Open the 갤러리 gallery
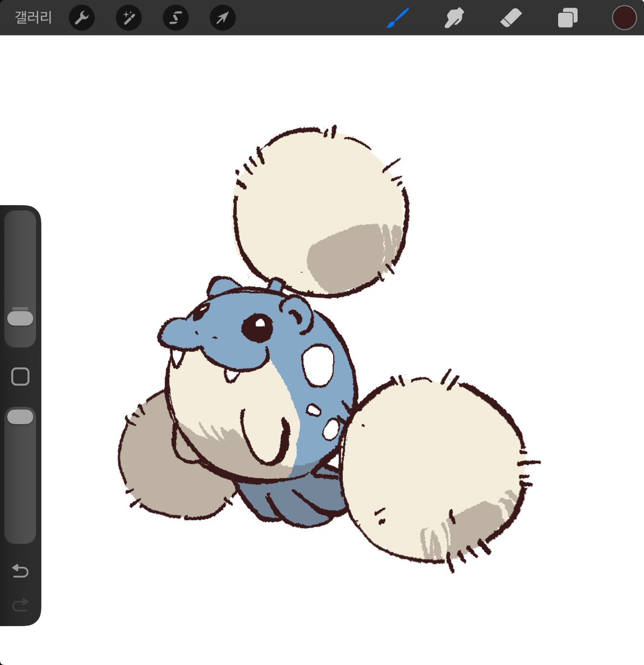Screen dimensions: 644x665 33,18
